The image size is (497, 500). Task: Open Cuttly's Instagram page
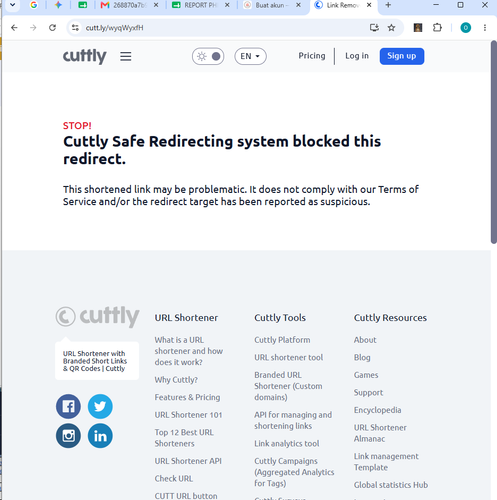pos(68,436)
